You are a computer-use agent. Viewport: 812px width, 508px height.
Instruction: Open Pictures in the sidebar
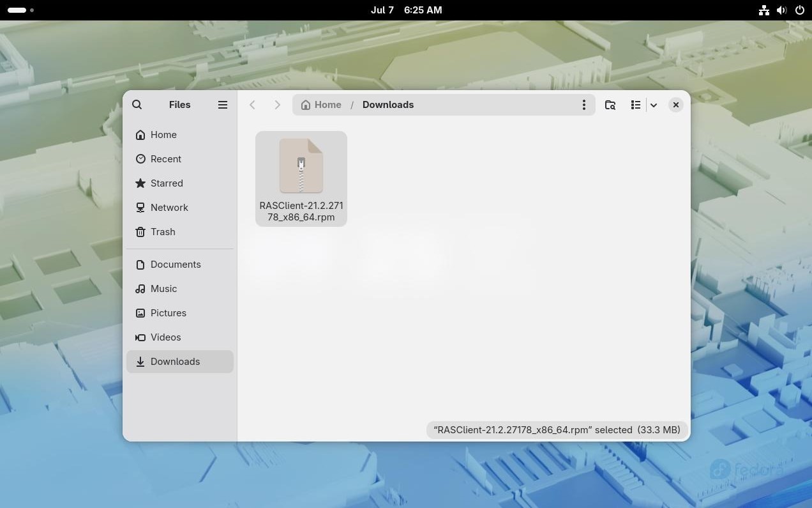pyautogui.click(x=180, y=313)
